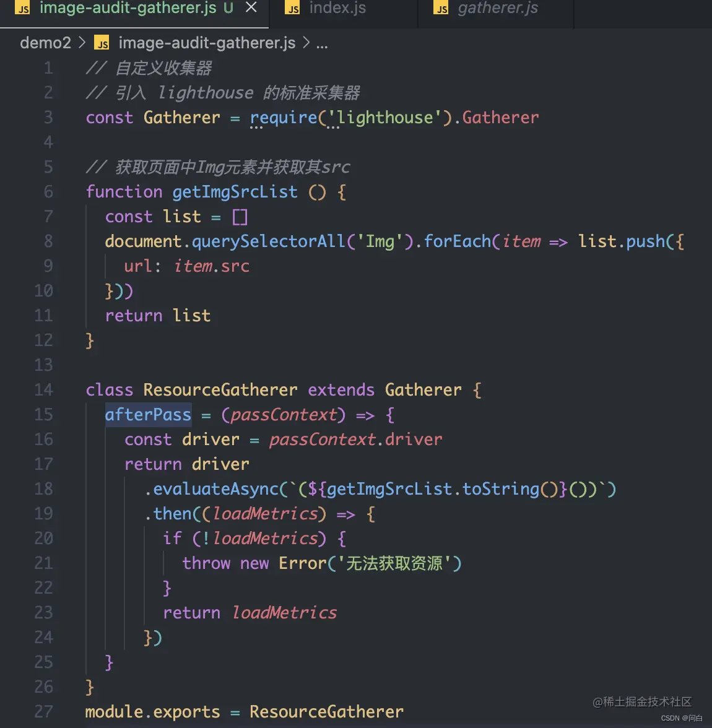
Task: Click getImgSrcList.toString on line 18
Action: [x=433, y=489]
